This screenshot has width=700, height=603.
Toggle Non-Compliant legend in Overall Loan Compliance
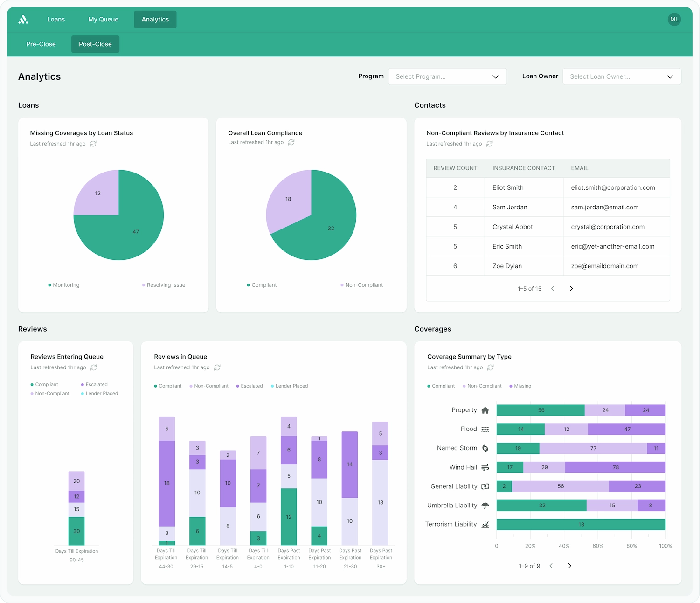pyautogui.click(x=361, y=285)
